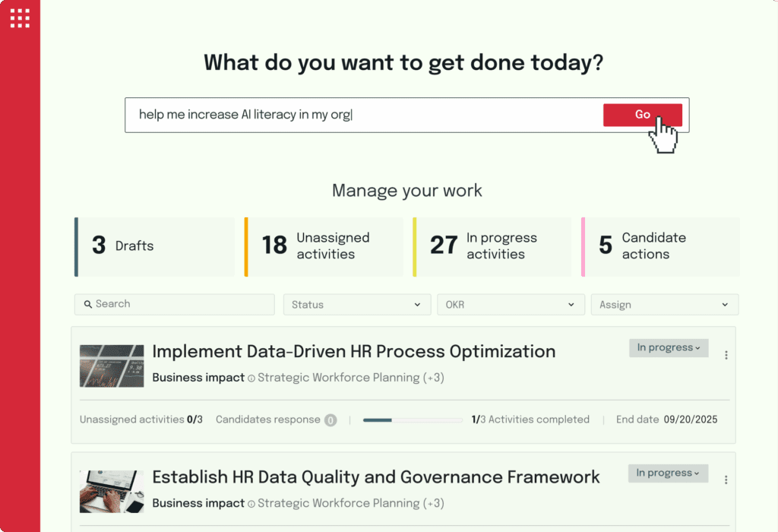Image resolution: width=778 pixels, height=532 pixels.
Task: Open kebab menu for Implement Data-Driven HR card
Action: pos(726,355)
